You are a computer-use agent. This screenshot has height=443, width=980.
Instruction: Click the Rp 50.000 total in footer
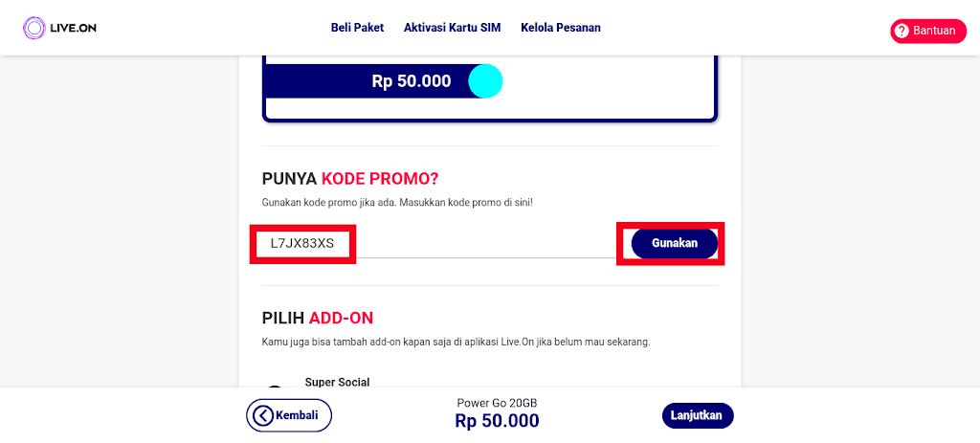point(497,421)
